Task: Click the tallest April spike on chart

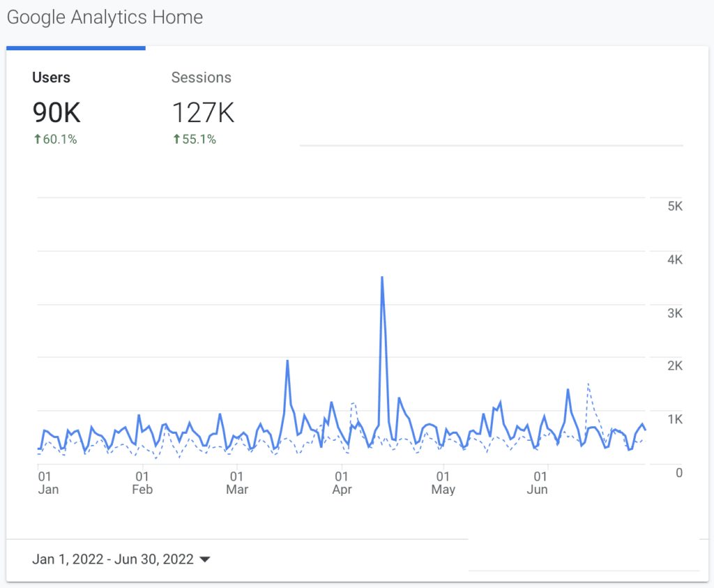Action: [382, 278]
